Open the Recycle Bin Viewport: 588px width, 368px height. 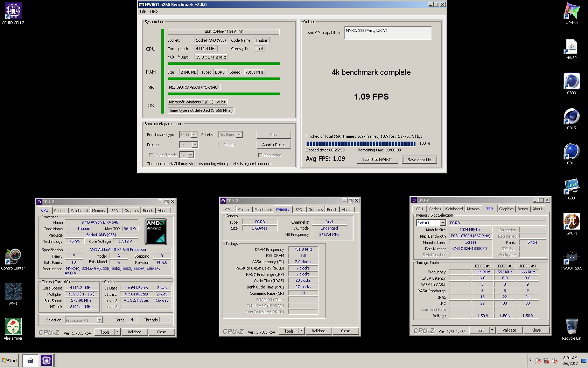[571, 329]
